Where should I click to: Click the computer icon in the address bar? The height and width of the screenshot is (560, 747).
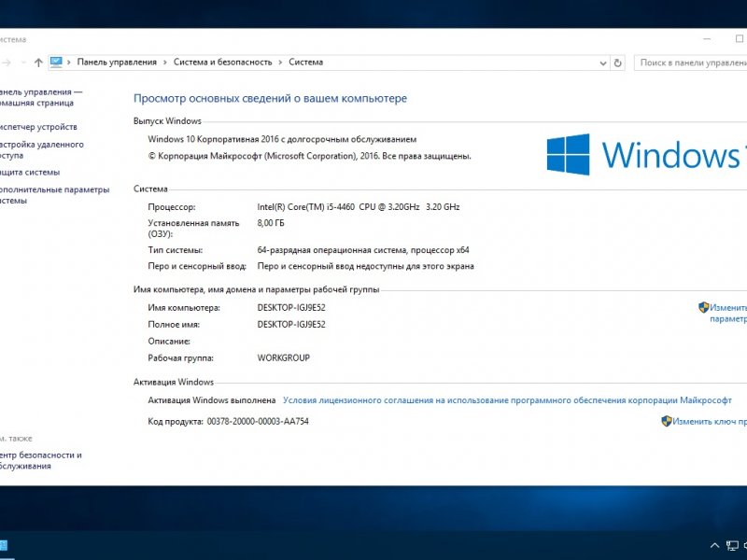point(56,62)
